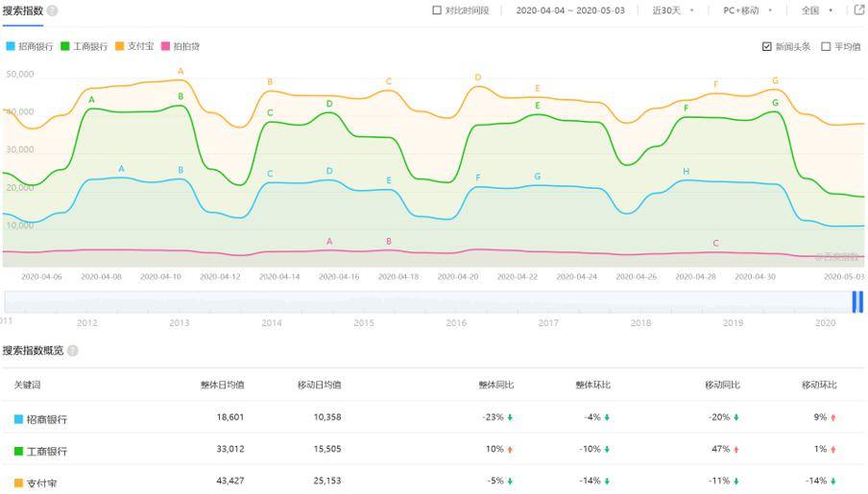This screenshot has width=868, height=494.
Task: Expand the PC+移动 device dropdown
Action: 747,11
